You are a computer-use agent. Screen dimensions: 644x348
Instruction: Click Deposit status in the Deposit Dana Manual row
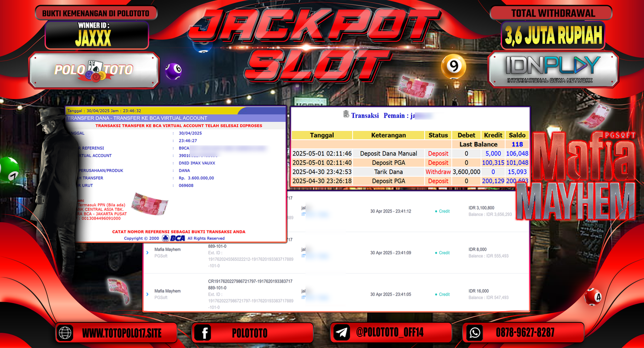coord(438,154)
